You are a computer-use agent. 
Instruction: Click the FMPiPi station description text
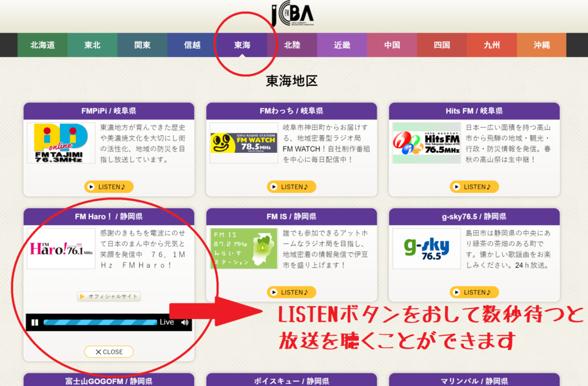142,143
